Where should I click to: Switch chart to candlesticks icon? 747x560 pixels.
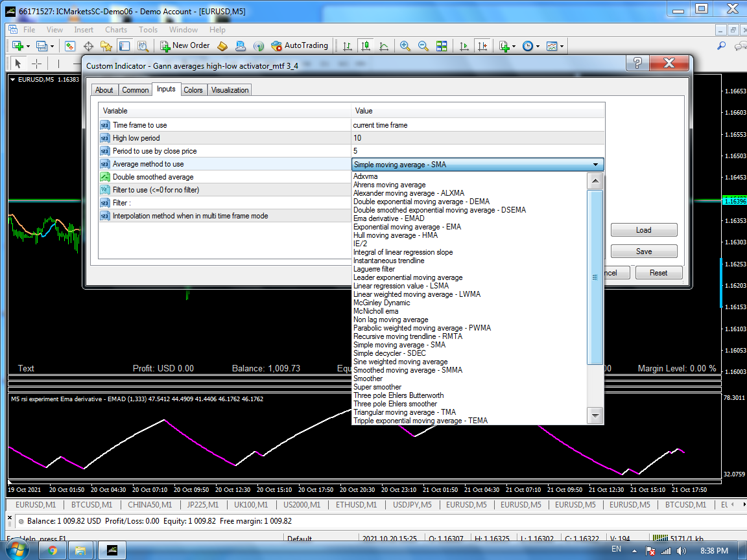[366, 46]
